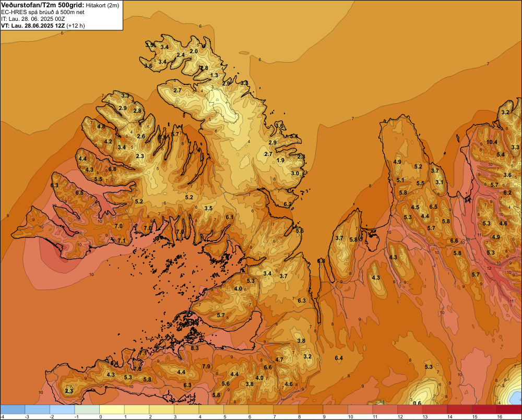
Task: Click the legend swatch between 12 and 13
Action: [x=410, y=410]
